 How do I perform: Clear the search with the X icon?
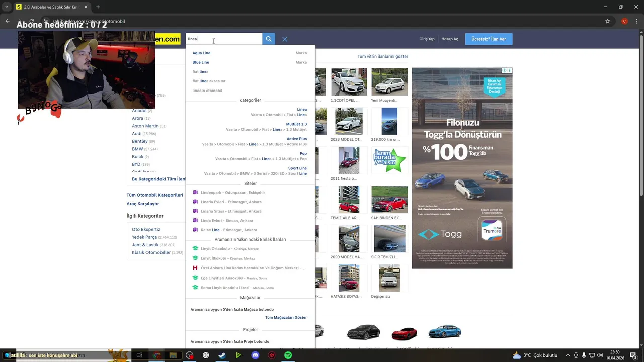point(285,39)
